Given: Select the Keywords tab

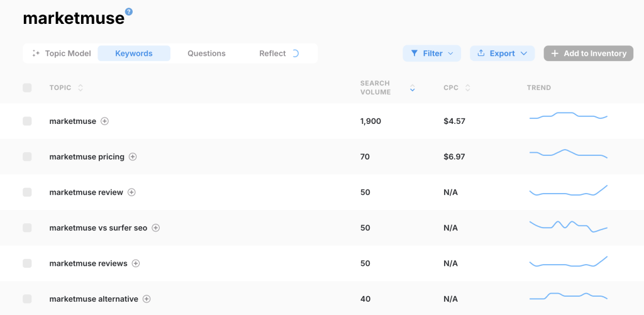Looking at the screenshot, I should coord(134,53).
